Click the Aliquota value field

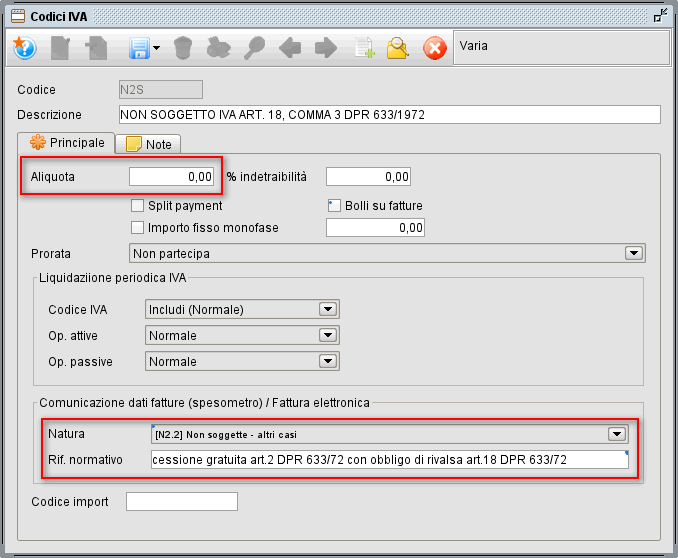(x=172, y=176)
